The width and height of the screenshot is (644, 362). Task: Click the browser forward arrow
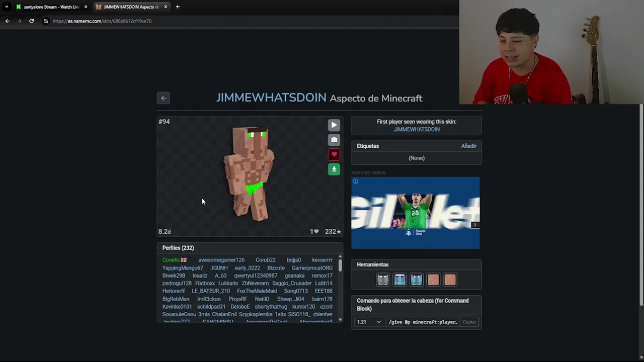point(19,21)
